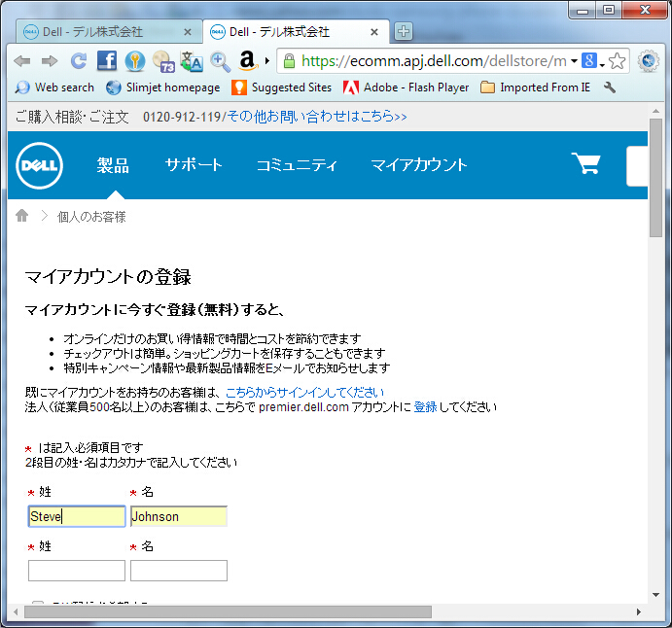The width and height of the screenshot is (672, 628).
Task: Click the empty katakana 名 field
Action: coord(179,571)
